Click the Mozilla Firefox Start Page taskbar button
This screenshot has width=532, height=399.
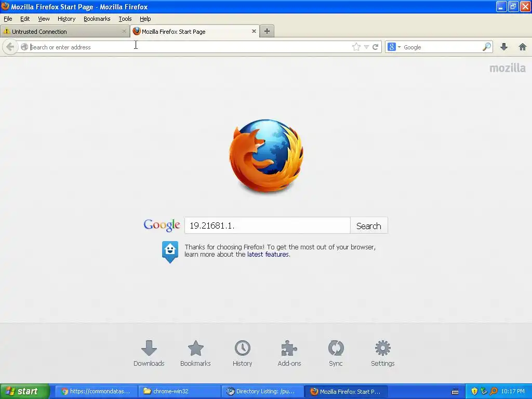[346, 391]
